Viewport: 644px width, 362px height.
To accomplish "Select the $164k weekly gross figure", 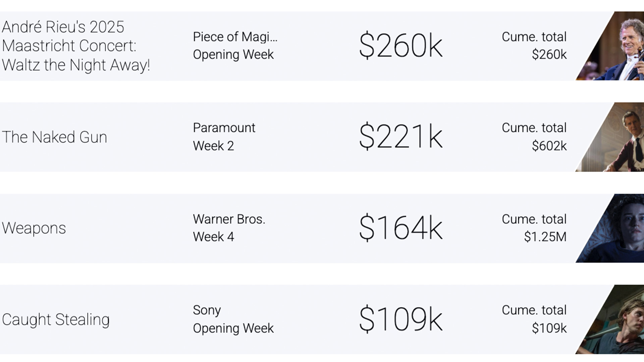I will click(401, 228).
